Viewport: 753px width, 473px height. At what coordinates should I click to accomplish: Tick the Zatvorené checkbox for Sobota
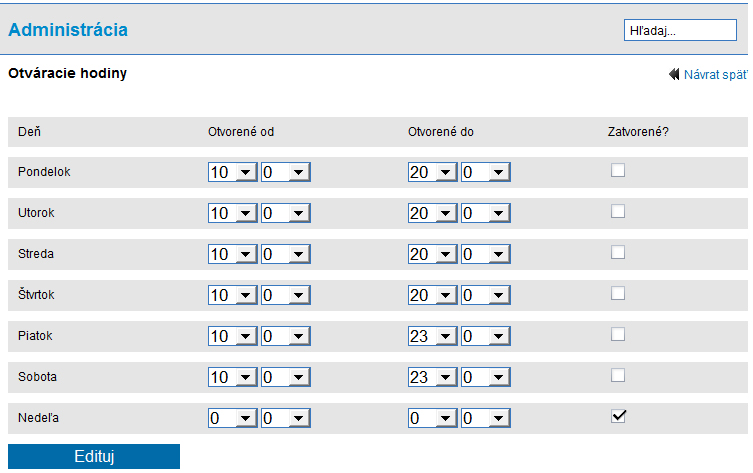pos(618,375)
